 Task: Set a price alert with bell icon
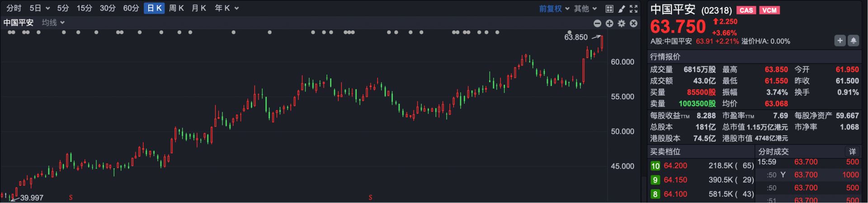coord(853,41)
